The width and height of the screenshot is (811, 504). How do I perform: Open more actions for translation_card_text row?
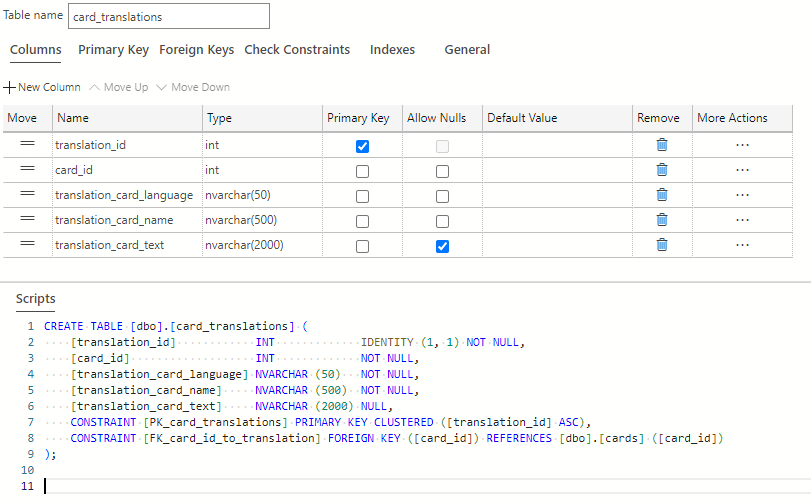[x=742, y=245]
